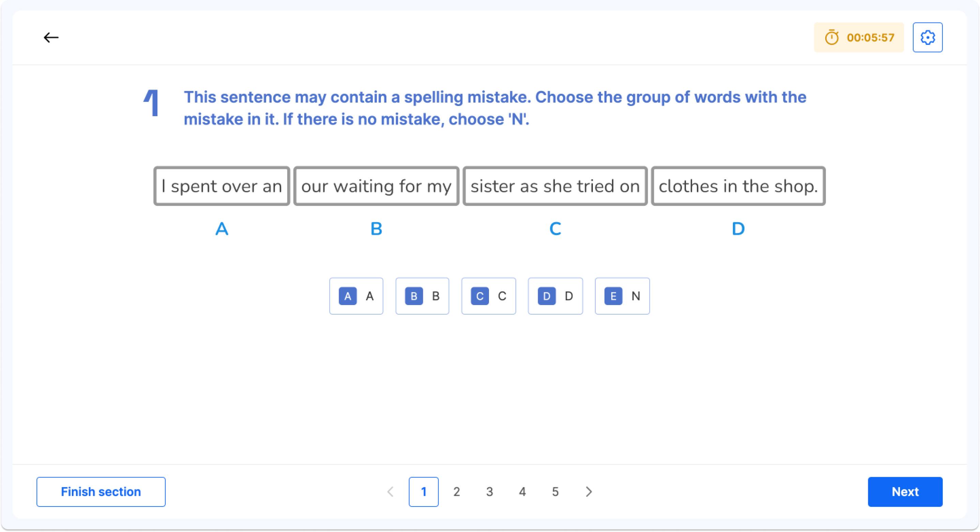Open question 2 from pagination

457,492
